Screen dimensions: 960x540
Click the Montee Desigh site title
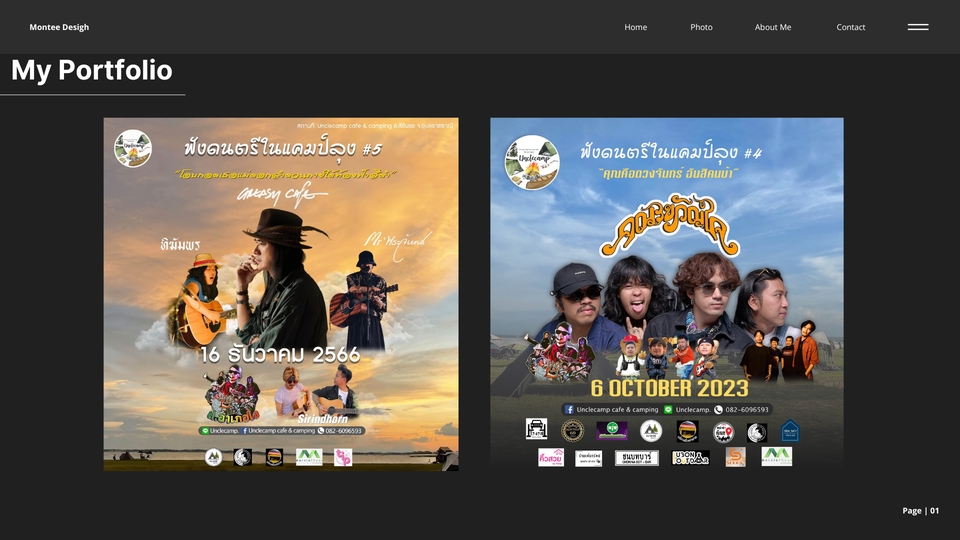point(59,27)
